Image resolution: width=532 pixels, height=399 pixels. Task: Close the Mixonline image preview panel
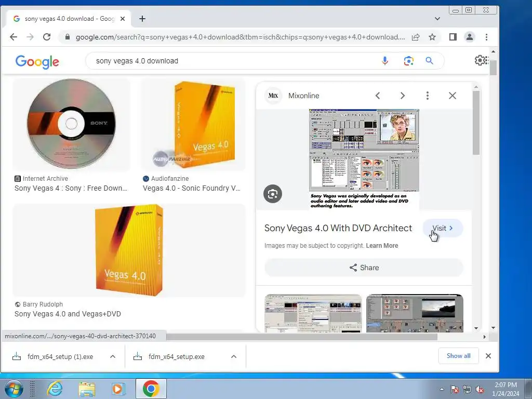pos(453,96)
